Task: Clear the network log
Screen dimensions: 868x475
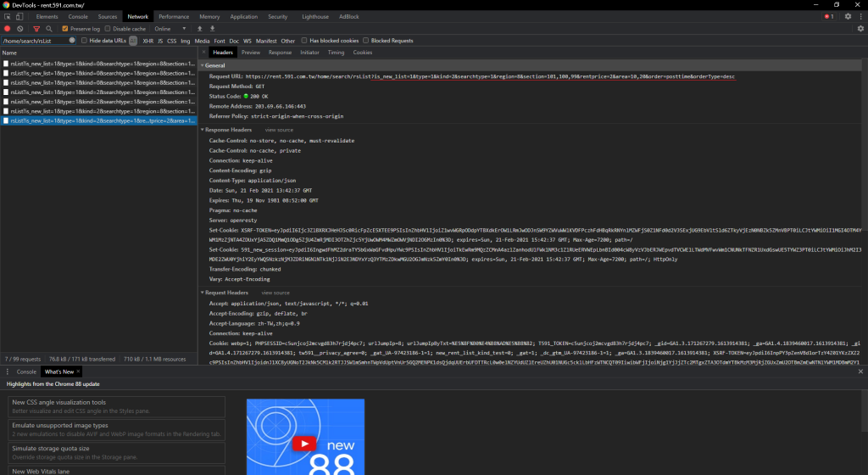Action: pyautogui.click(x=20, y=29)
